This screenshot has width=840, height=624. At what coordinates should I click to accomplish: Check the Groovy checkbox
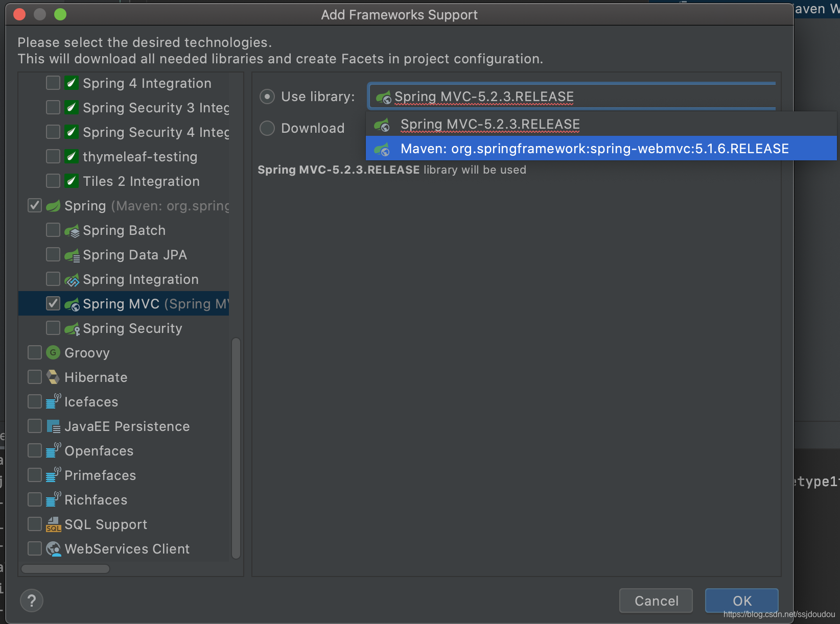coord(35,352)
